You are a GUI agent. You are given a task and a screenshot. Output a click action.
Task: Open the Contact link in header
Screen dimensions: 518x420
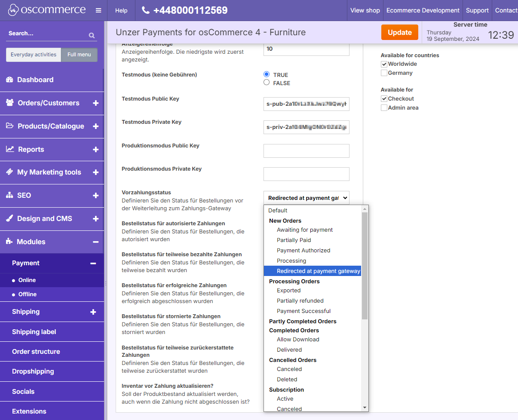point(506,10)
